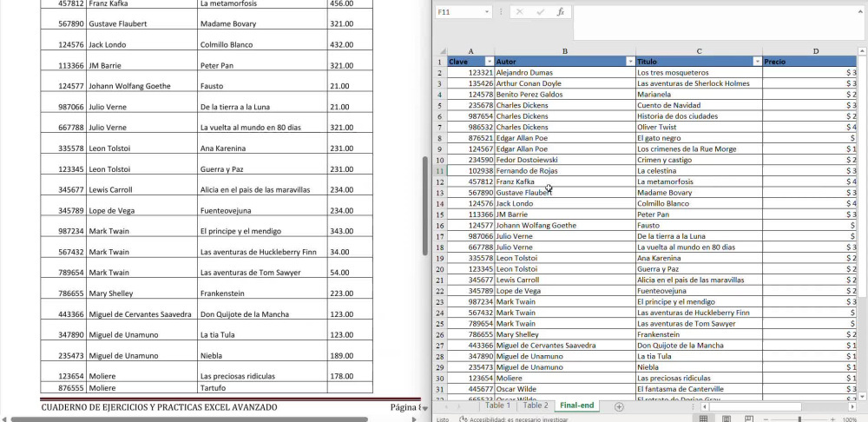Switch to Page Layout view icon
The height and width of the screenshot is (422, 868).
pyautogui.click(x=727, y=419)
